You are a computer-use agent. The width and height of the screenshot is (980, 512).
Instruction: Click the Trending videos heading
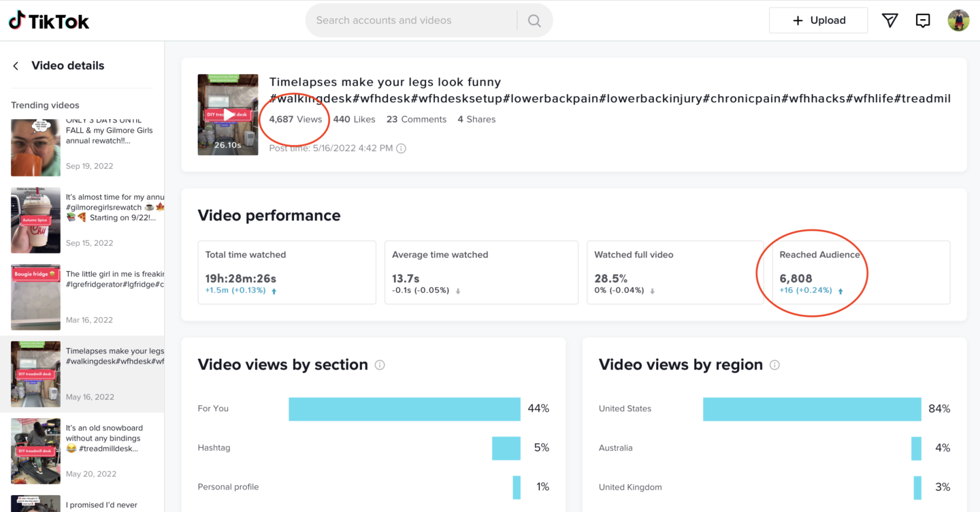[x=45, y=106]
